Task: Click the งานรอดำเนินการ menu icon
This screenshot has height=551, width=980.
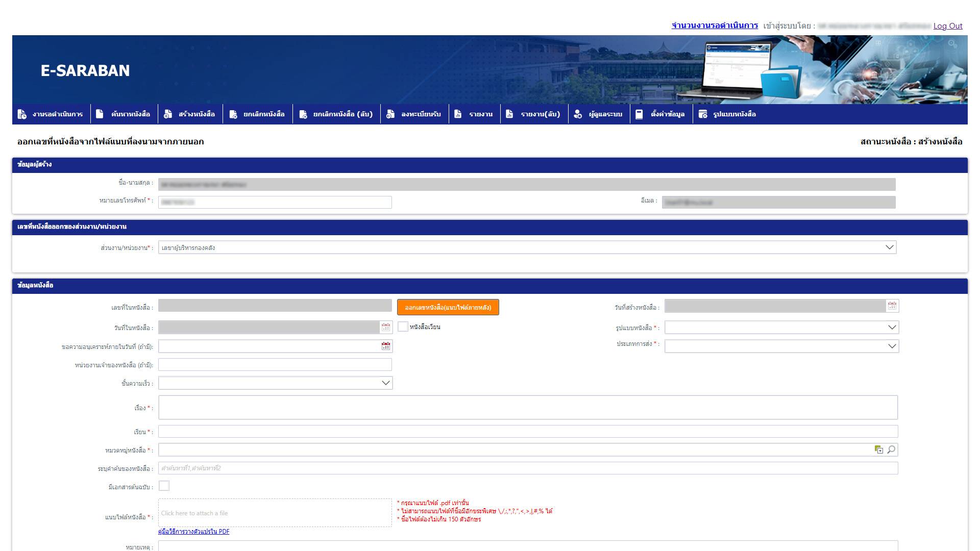Action: tap(22, 114)
